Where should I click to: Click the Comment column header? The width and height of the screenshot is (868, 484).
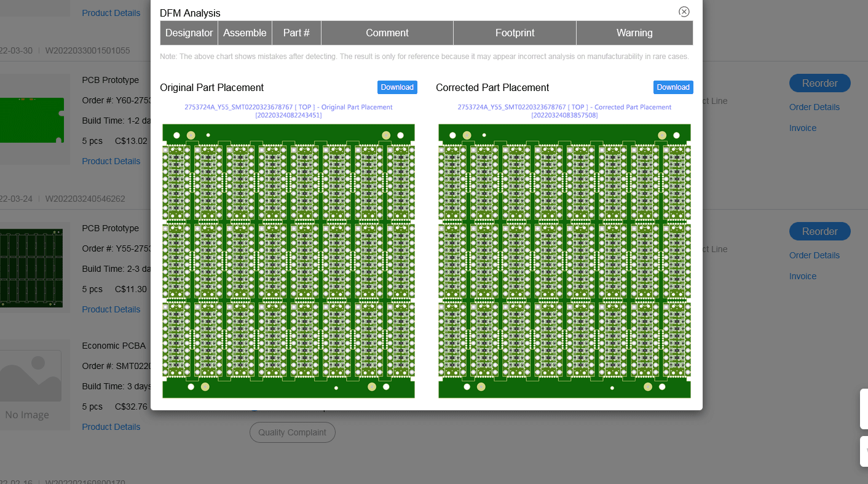coord(387,33)
